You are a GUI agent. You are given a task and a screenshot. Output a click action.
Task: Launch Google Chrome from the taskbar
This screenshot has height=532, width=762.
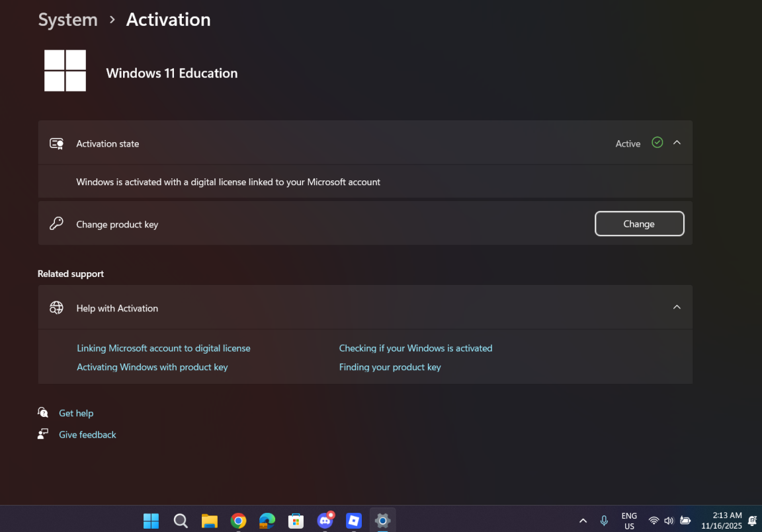tap(238, 521)
